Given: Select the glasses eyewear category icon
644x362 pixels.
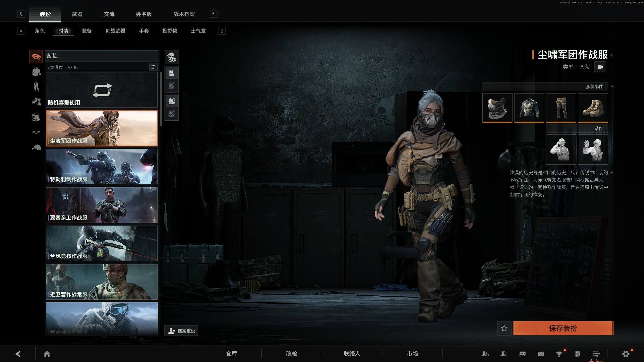Looking at the screenshot, I should click(36, 132).
